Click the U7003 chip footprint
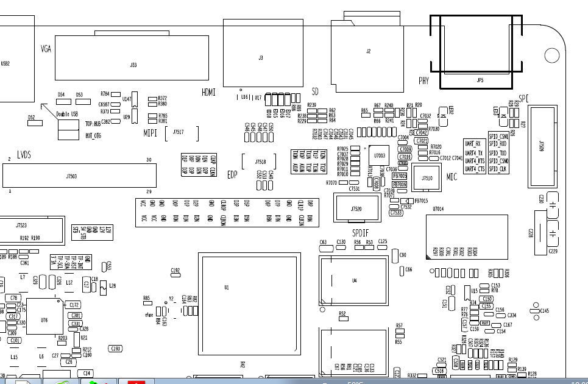Viewport: 588px width, 384px height. click(379, 155)
